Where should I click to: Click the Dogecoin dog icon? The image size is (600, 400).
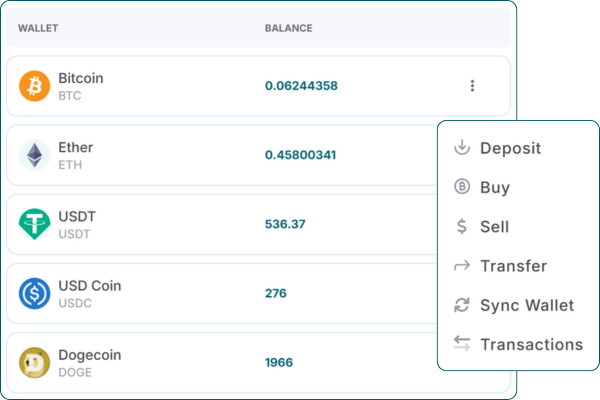[x=34, y=362]
